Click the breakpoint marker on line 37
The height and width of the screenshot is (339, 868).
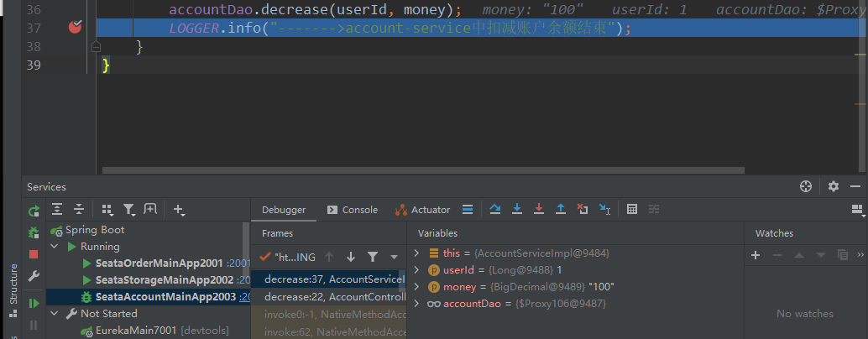pyautogui.click(x=75, y=27)
